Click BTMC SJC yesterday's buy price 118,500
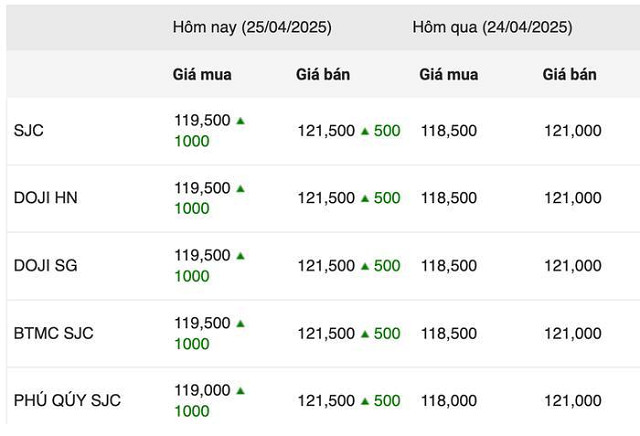640x436 pixels. coord(449,334)
